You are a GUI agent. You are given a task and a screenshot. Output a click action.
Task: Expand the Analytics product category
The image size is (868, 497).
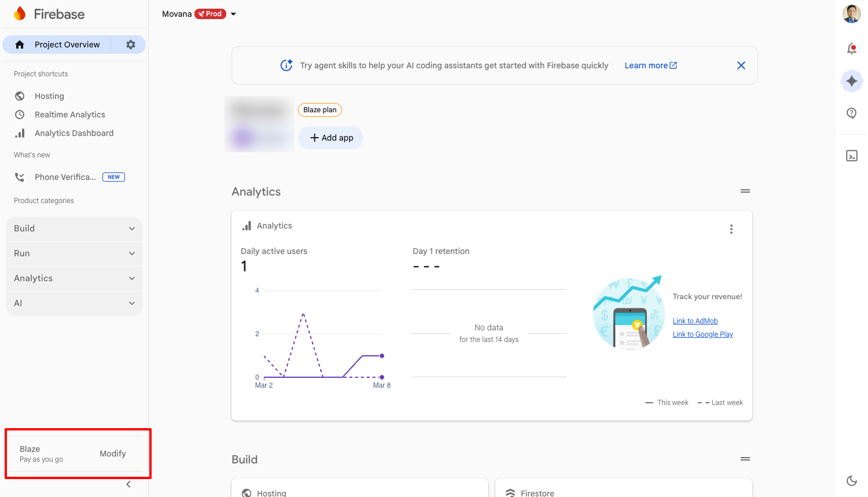pyautogui.click(x=74, y=278)
